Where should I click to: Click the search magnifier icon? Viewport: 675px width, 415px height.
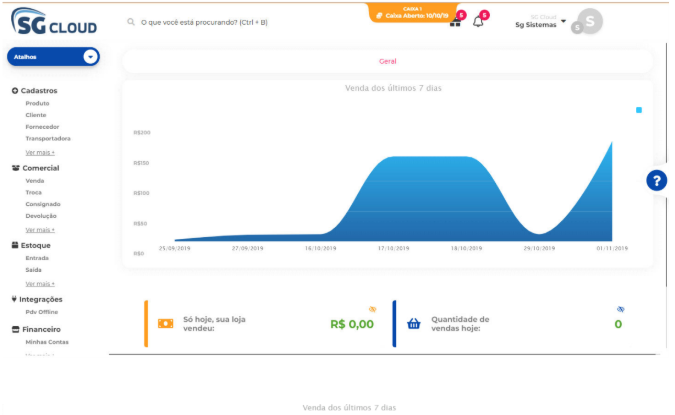[x=131, y=22]
